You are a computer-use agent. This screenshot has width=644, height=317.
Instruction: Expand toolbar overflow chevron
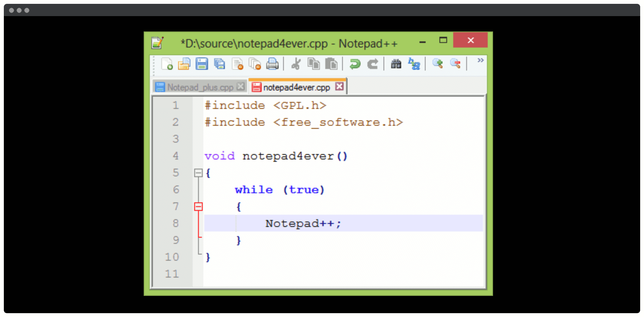pyautogui.click(x=480, y=60)
